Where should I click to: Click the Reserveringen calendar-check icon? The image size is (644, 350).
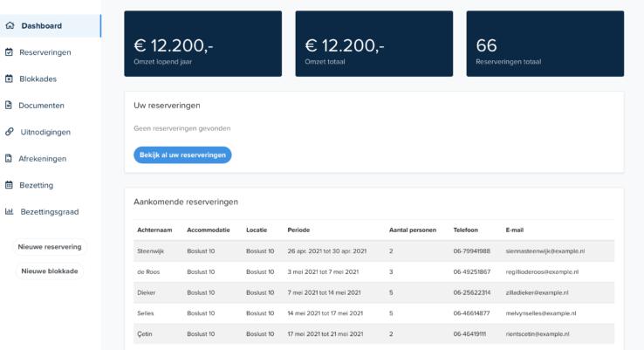[x=9, y=52]
